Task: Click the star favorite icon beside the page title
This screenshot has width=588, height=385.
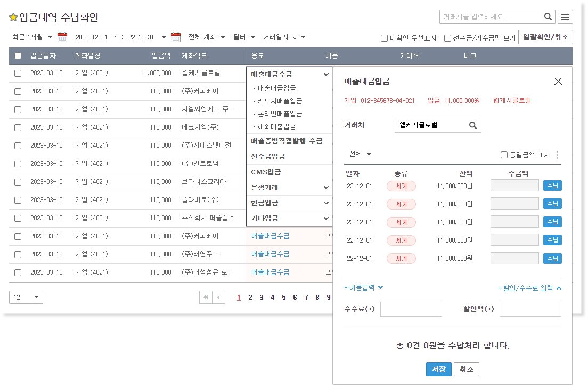Action: click(x=13, y=18)
